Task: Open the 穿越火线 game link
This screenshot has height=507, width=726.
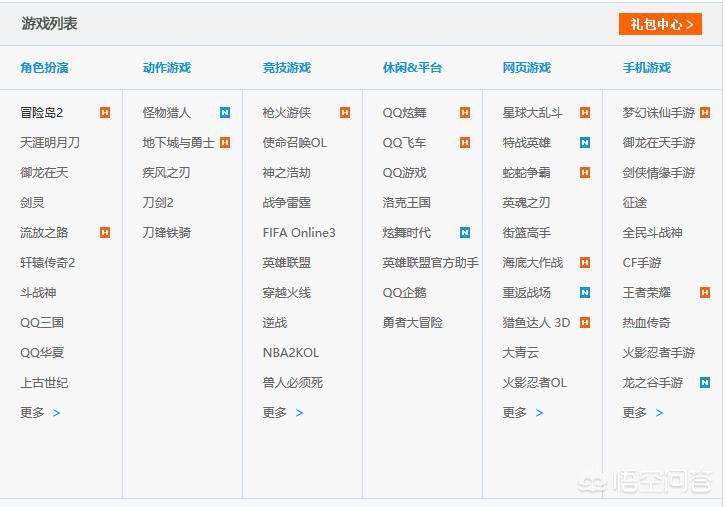Action: (x=287, y=293)
